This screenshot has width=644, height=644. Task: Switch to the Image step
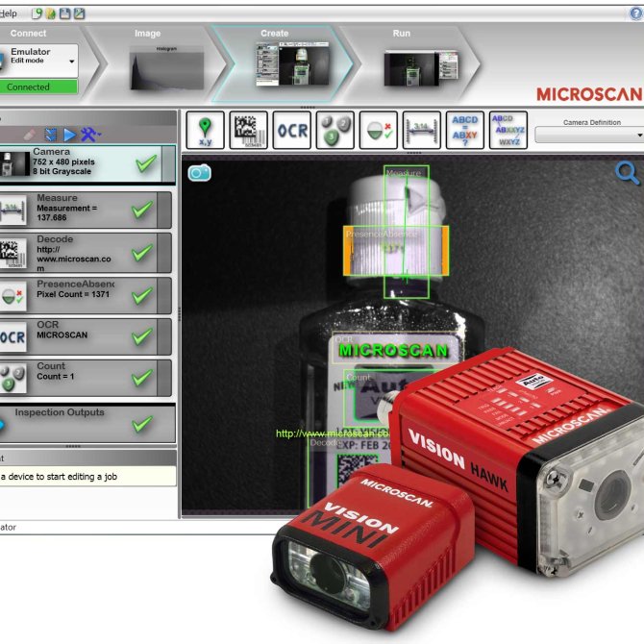pyautogui.click(x=147, y=34)
